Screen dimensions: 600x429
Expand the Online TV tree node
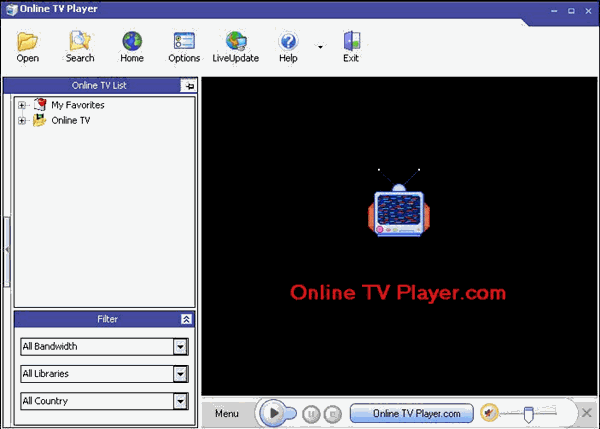[x=22, y=121]
